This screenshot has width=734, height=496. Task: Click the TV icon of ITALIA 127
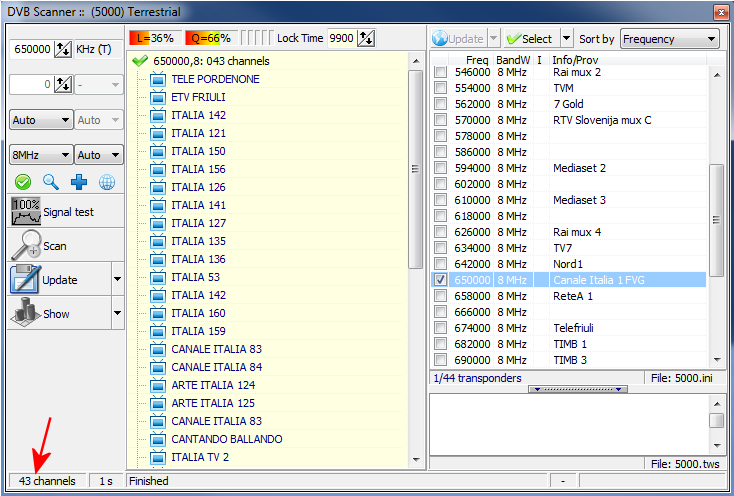(x=158, y=223)
